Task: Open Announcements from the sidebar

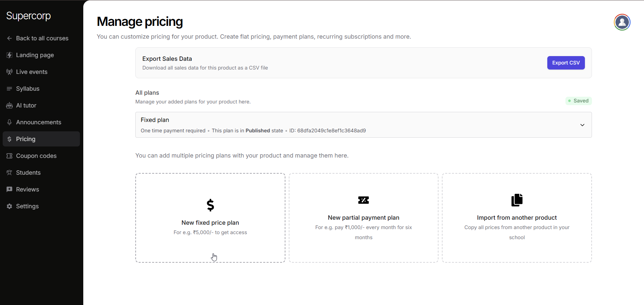Action: [x=39, y=122]
